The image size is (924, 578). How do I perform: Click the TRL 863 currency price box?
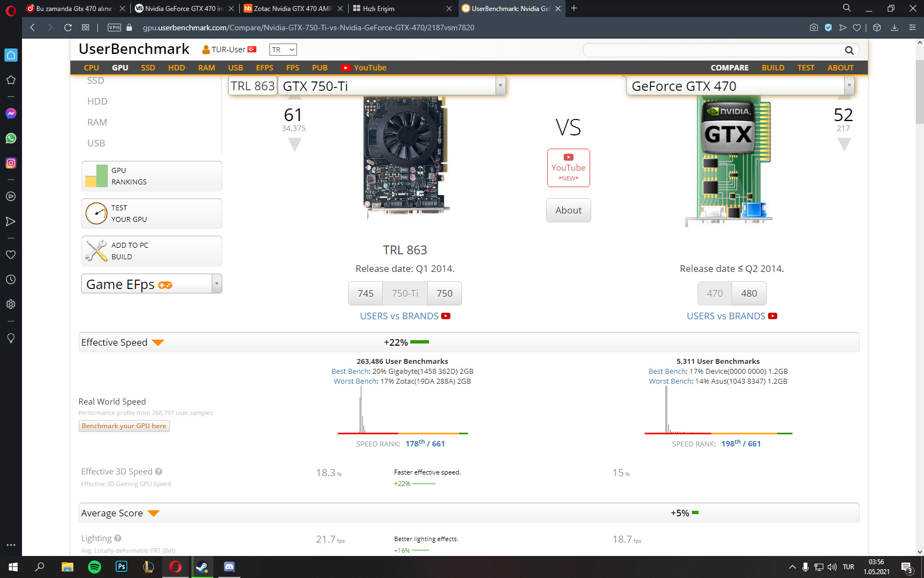coord(252,86)
